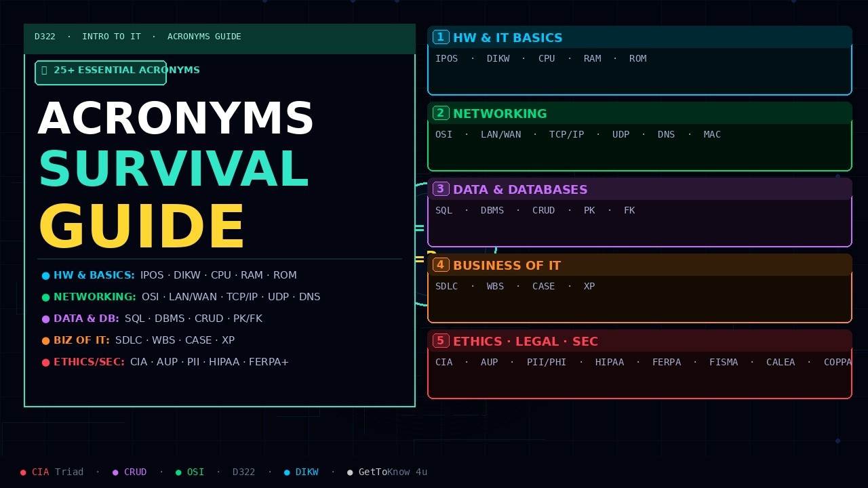Click SQL in the DATA & DATABASES card
The height and width of the screenshot is (488, 868).
(x=443, y=211)
